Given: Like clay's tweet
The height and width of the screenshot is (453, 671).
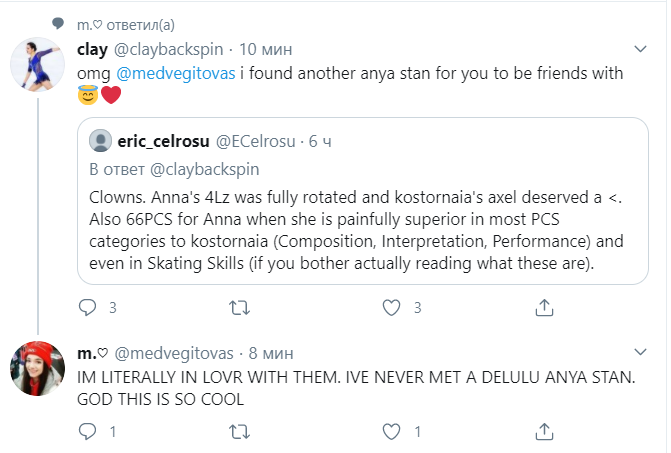Looking at the screenshot, I should (x=393, y=307).
